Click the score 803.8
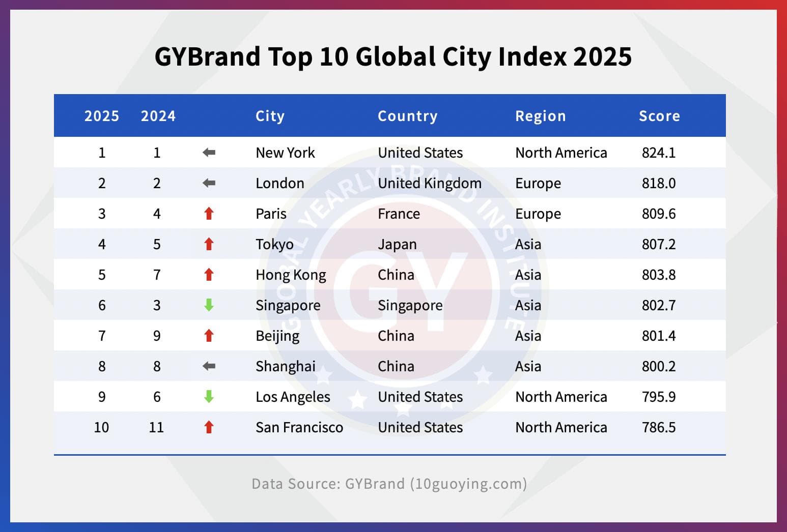Image resolution: width=787 pixels, height=532 pixels. coord(659,275)
